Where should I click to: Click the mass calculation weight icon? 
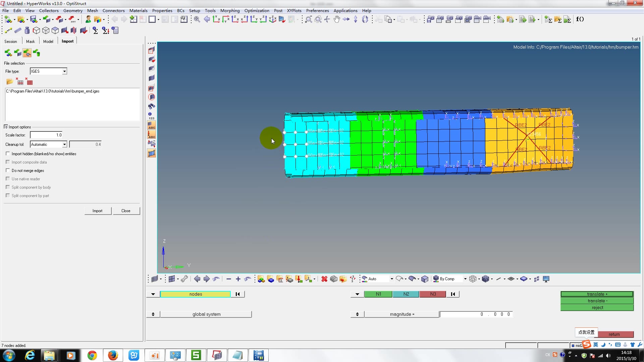pyautogui.click(x=27, y=31)
